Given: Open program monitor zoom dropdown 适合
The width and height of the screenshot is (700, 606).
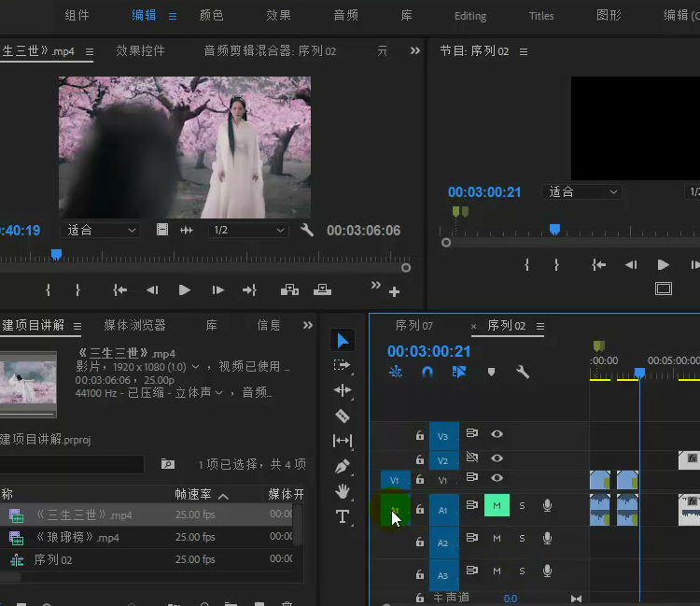Looking at the screenshot, I should tap(582, 192).
